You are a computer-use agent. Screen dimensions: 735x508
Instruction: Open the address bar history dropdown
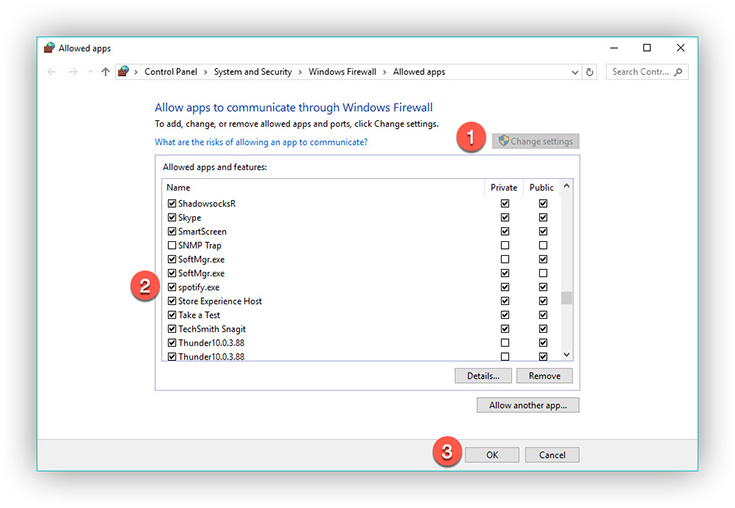(574, 72)
